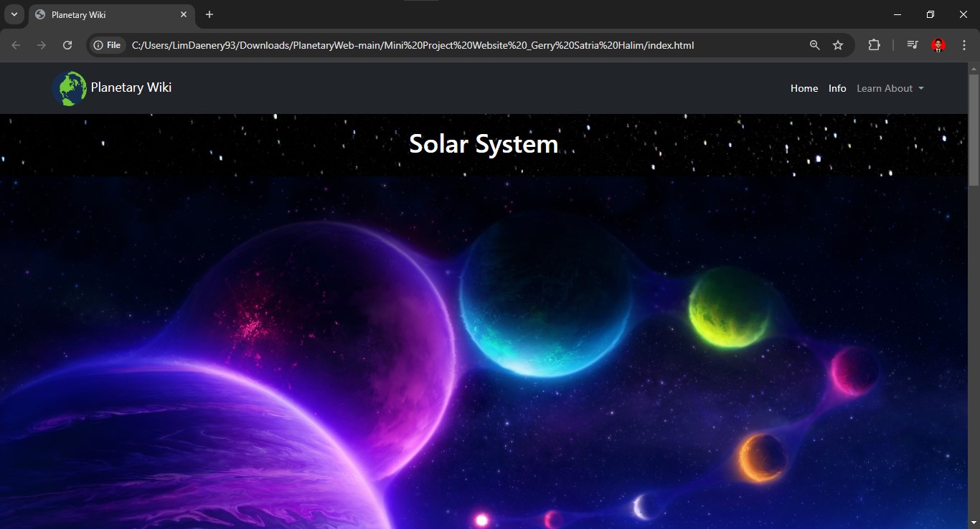
Task: Click the media controls icon
Action: click(x=912, y=44)
